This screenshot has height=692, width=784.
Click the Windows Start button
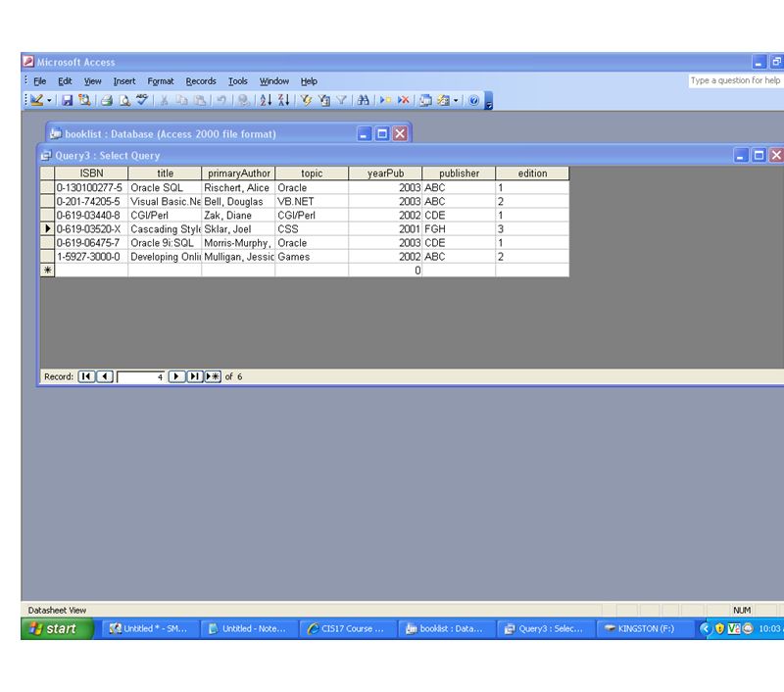click(x=57, y=628)
